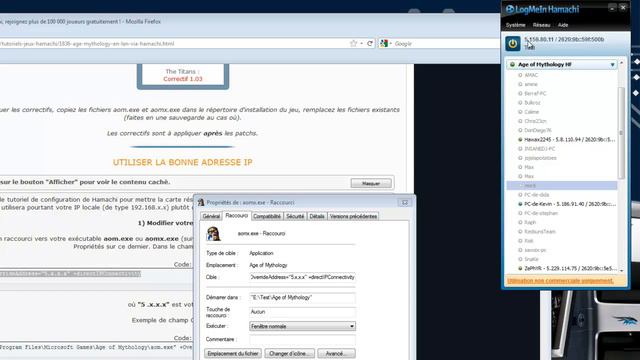The image size is (640, 360).
Task: Switch to the Raccourci tab in Propriétés
Action: tap(236, 216)
